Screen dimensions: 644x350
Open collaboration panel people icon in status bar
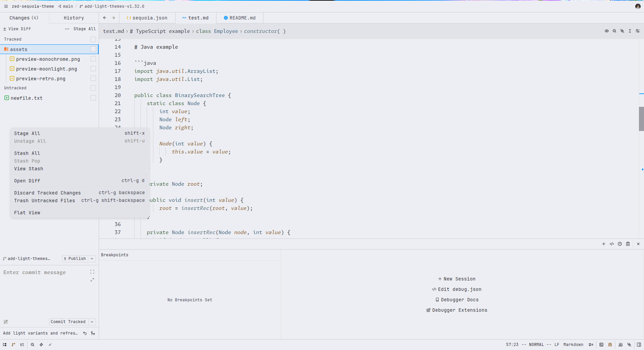pos(621,345)
